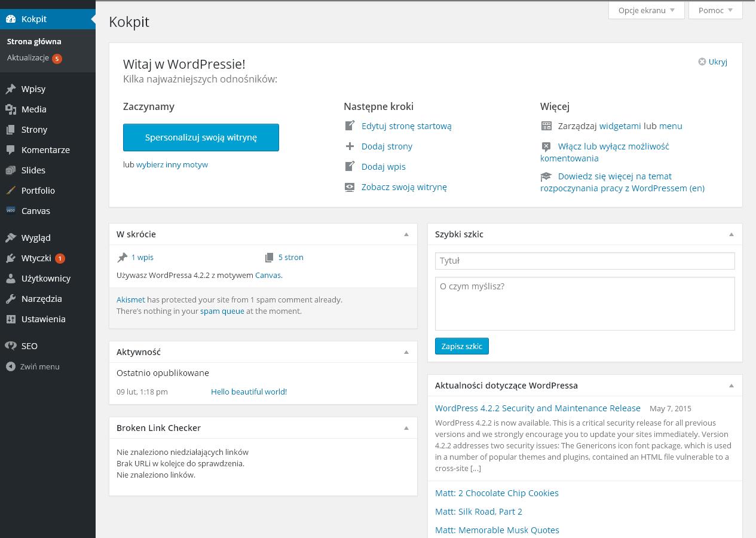
Task: Open Aktualizacje submenu item
Action: coord(28,58)
